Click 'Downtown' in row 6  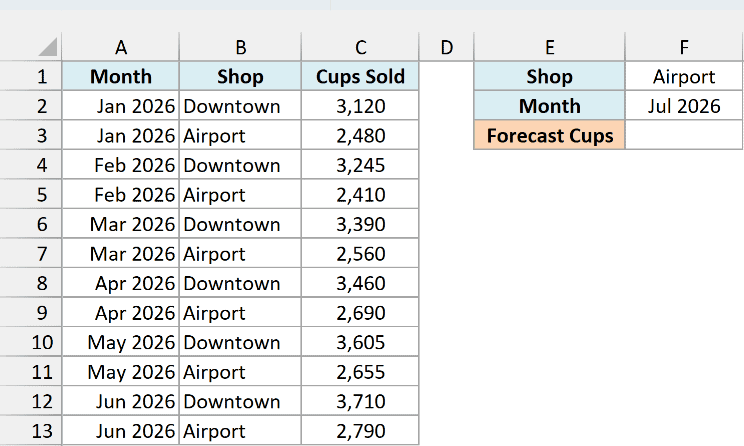tap(232, 224)
